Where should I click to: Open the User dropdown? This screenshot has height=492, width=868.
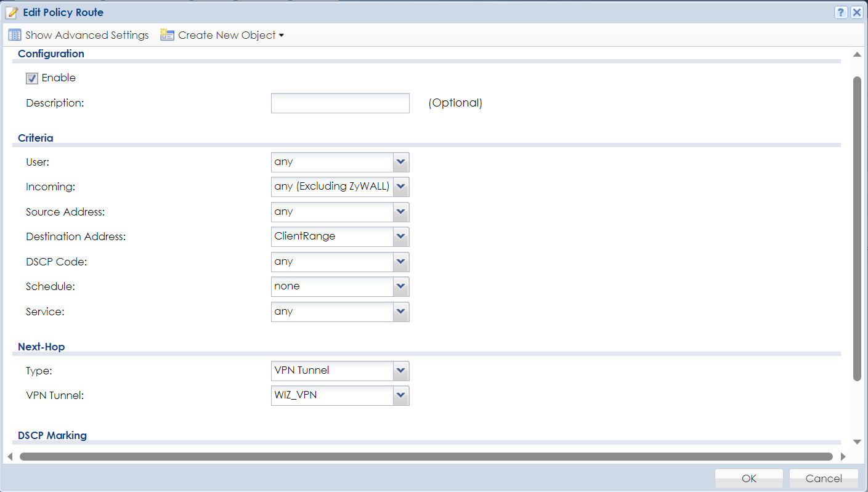(401, 162)
